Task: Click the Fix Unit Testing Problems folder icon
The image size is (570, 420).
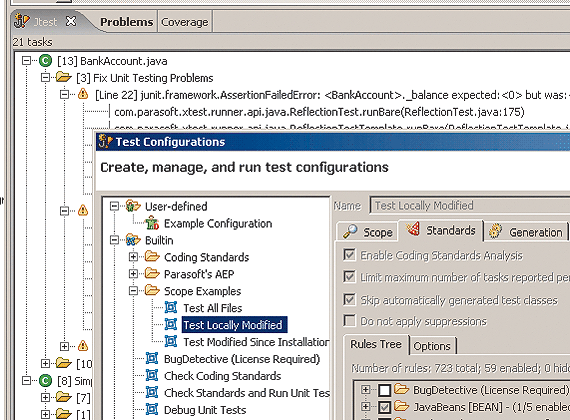Action: pos(64,77)
